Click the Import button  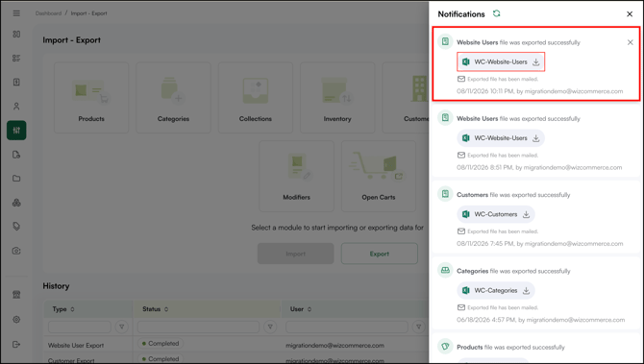click(296, 254)
